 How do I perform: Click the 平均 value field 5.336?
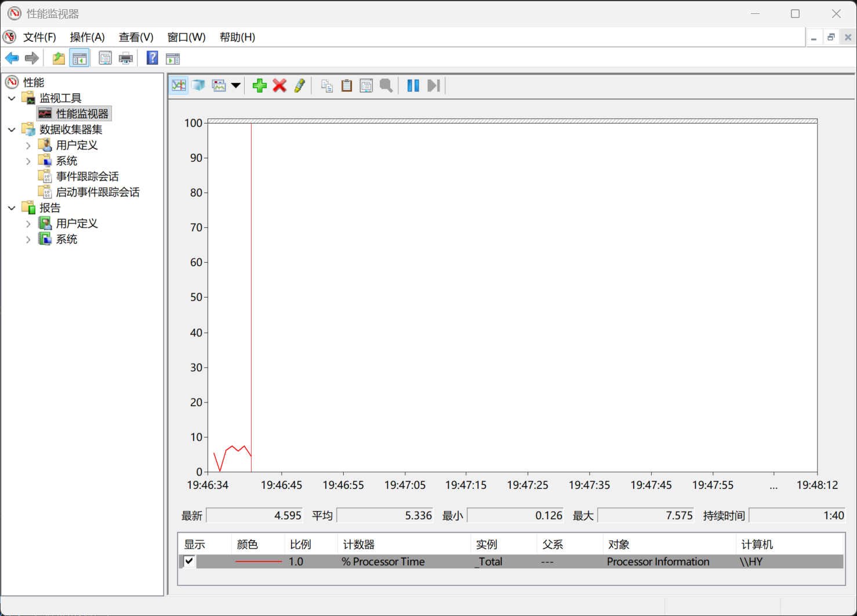[386, 516]
